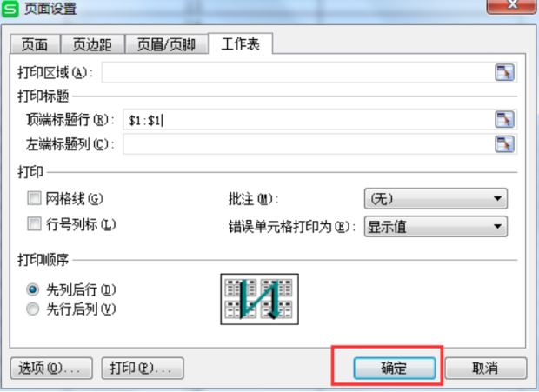Enable the 网格线 gridlines checkbox
This screenshot has width=539, height=392.
pos(34,198)
